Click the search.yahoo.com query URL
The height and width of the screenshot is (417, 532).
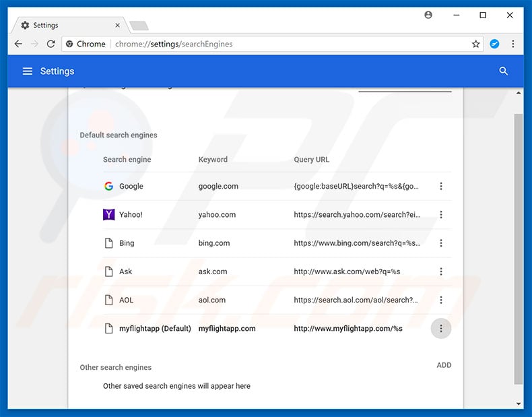pos(357,214)
